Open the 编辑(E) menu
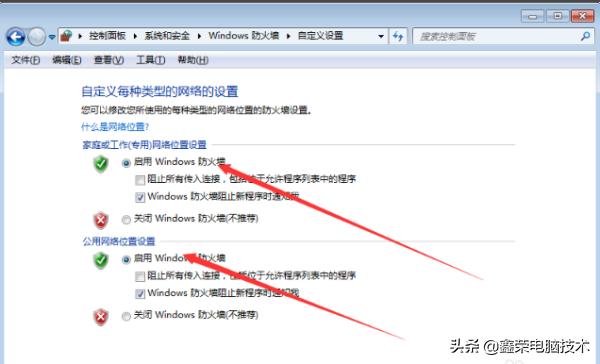The width and height of the screenshot is (600, 364). tap(67, 60)
